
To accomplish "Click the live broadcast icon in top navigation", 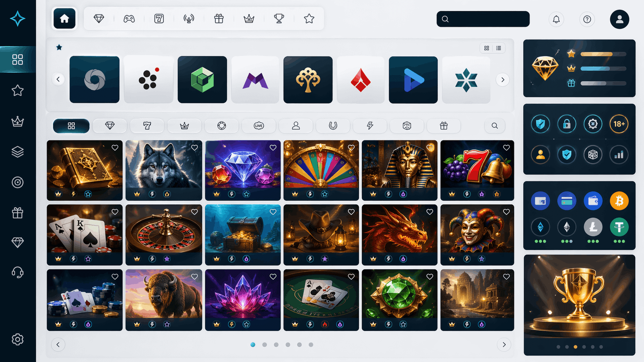I will pyautogui.click(x=189, y=19).
